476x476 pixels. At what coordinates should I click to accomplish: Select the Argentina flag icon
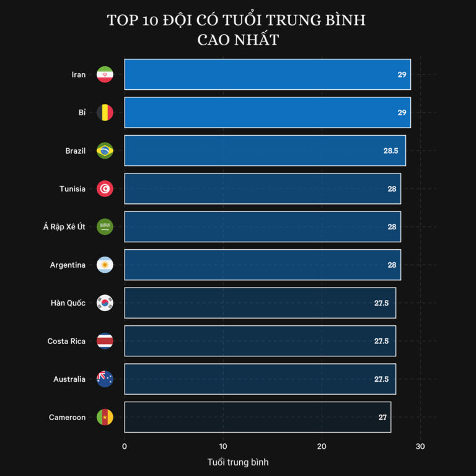pos(105,265)
